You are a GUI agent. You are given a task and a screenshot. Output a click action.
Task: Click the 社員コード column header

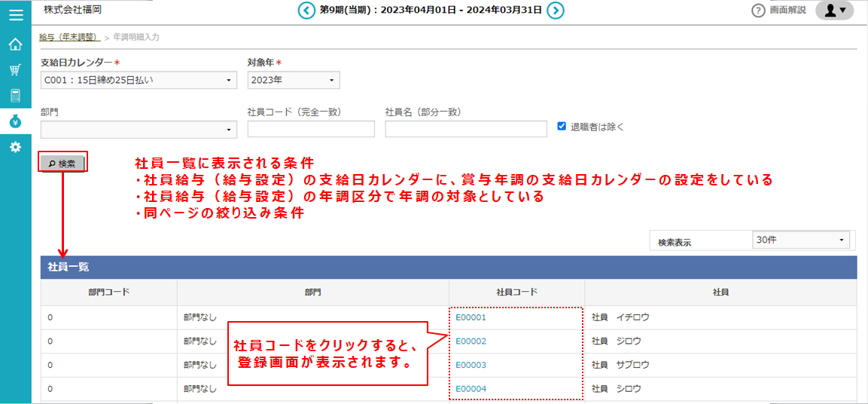(x=516, y=292)
